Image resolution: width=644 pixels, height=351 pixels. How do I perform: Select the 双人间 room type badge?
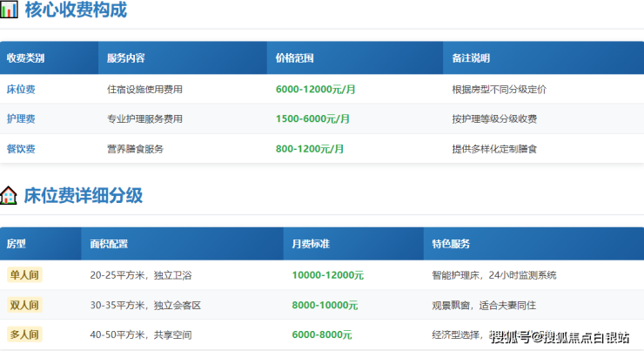[24, 305]
